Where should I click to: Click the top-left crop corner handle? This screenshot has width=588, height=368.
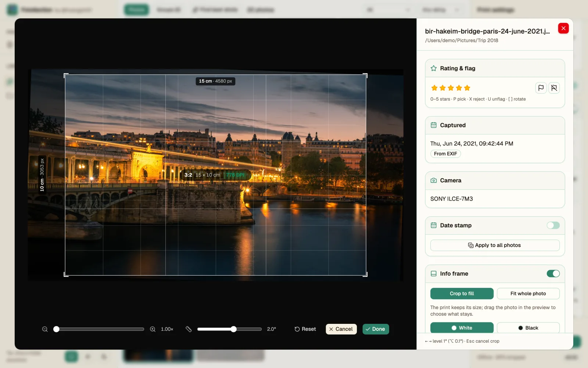point(66,75)
